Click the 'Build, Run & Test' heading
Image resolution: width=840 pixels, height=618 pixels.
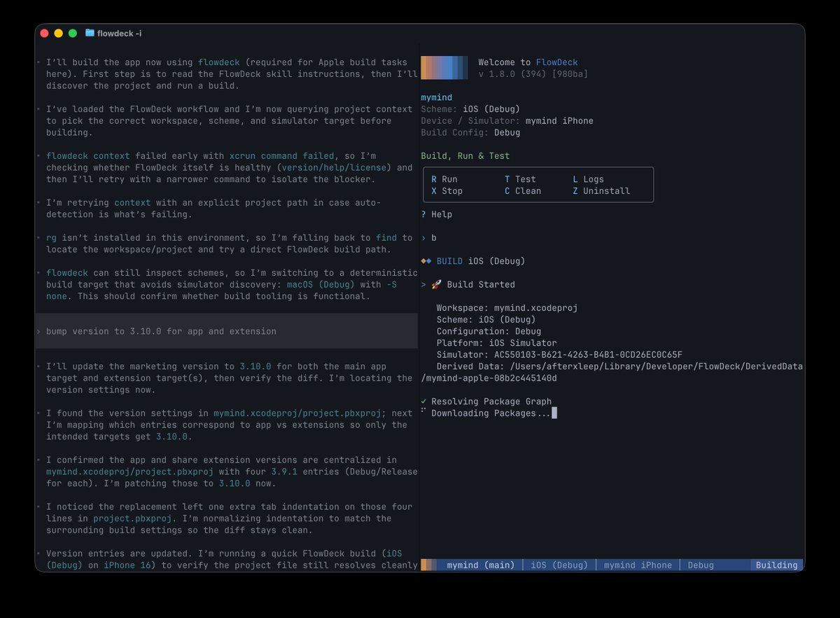[x=465, y=156]
